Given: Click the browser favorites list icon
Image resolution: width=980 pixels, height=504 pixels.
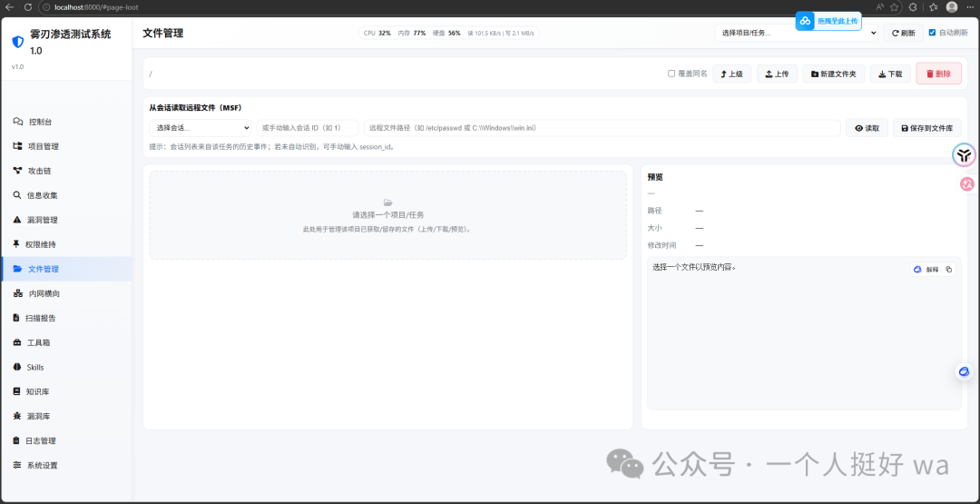Looking at the screenshot, I should click(x=934, y=7).
